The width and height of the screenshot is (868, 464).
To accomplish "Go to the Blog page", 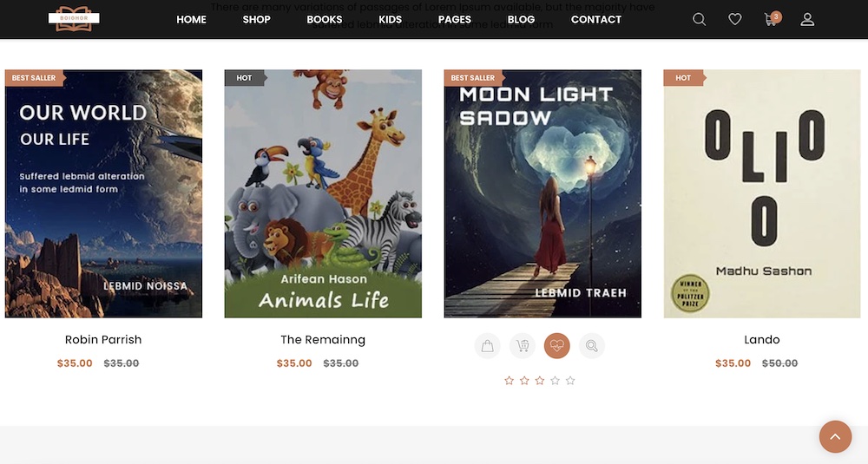I will [521, 19].
